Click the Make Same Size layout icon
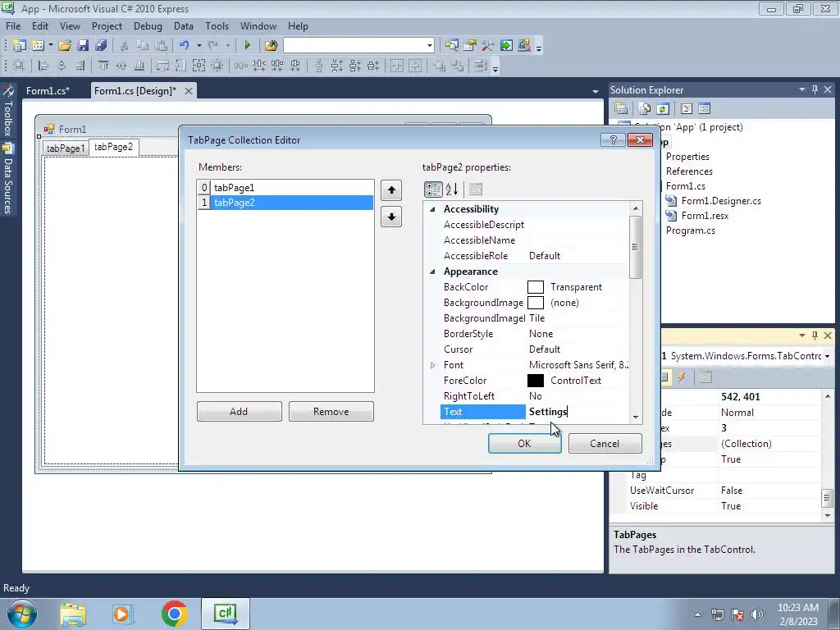Image resolution: width=840 pixels, height=630 pixels. [199, 66]
